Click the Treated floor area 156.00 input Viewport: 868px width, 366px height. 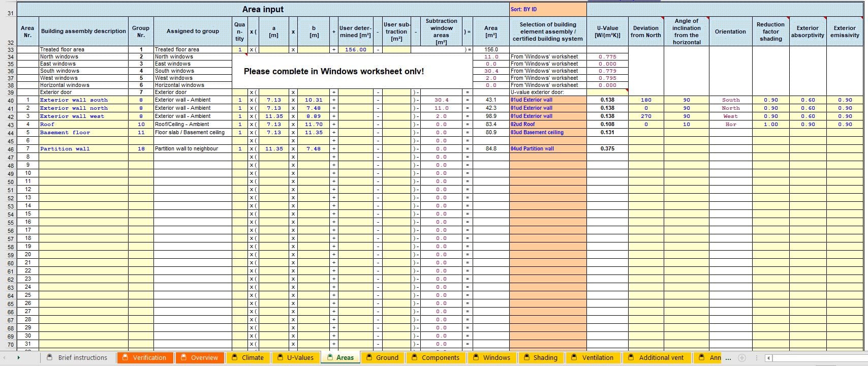tap(355, 49)
